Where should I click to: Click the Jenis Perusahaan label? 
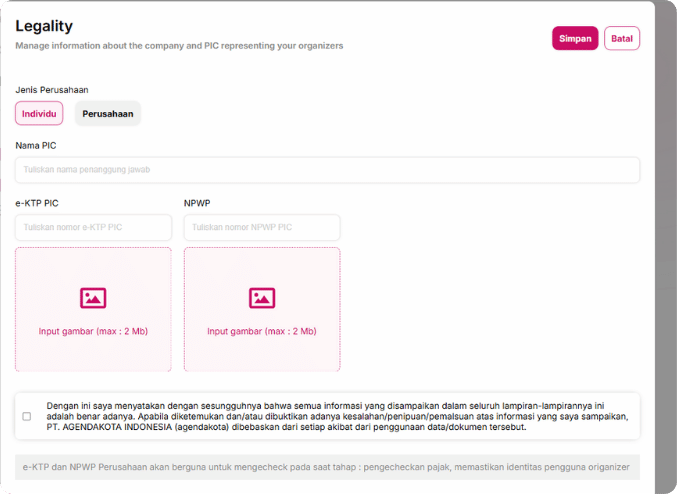coord(52,90)
